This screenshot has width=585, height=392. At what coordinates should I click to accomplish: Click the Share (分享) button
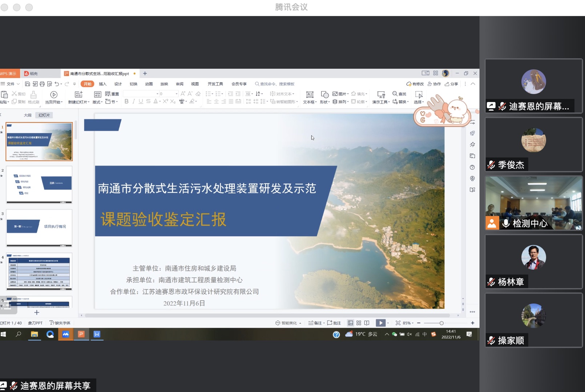[x=452, y=84]
